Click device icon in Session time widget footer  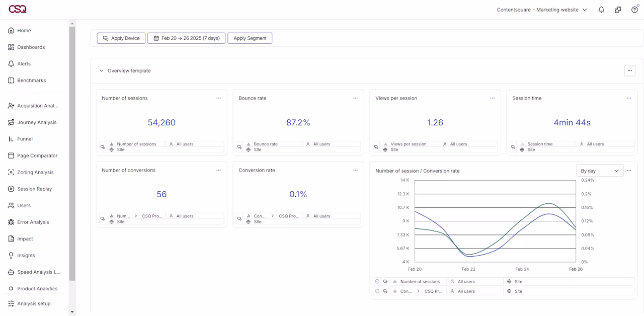pyautogui.click(x=513, y=147)
